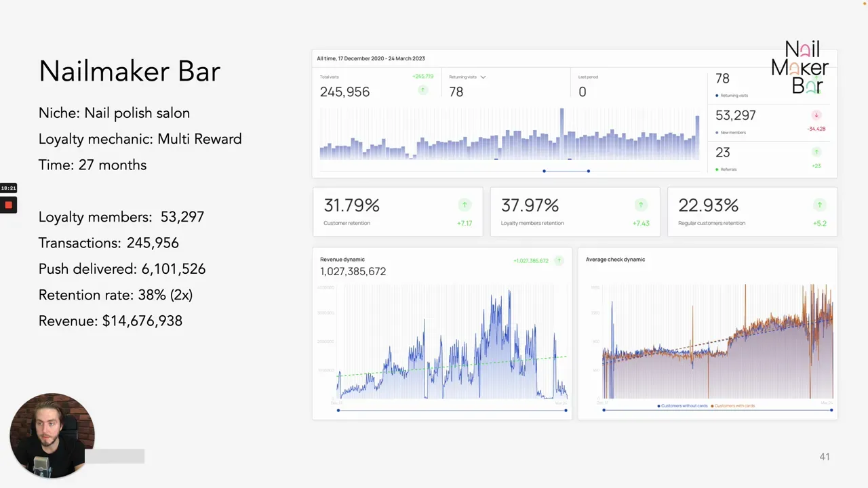The image size is (868, 488).
Task: Click the Customer retention green arrow icon
Action: 465,205
